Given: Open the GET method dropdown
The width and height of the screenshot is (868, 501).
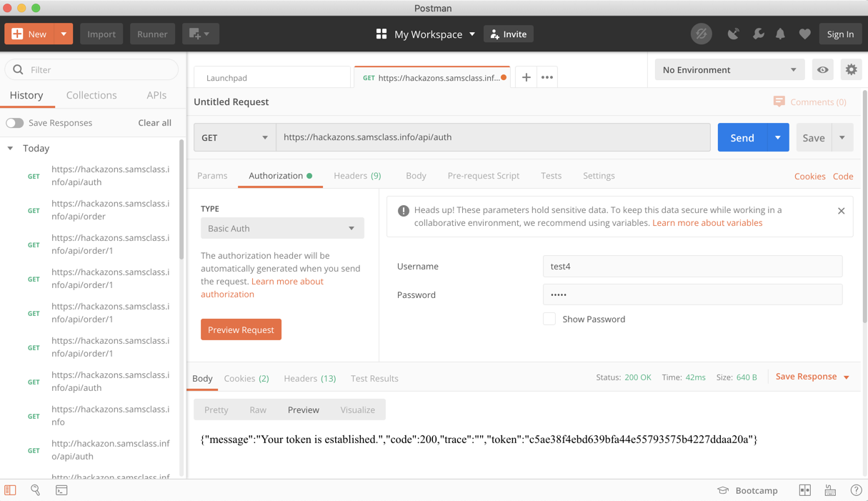Looking at the screenshot, I should click(x=235, y=137).
